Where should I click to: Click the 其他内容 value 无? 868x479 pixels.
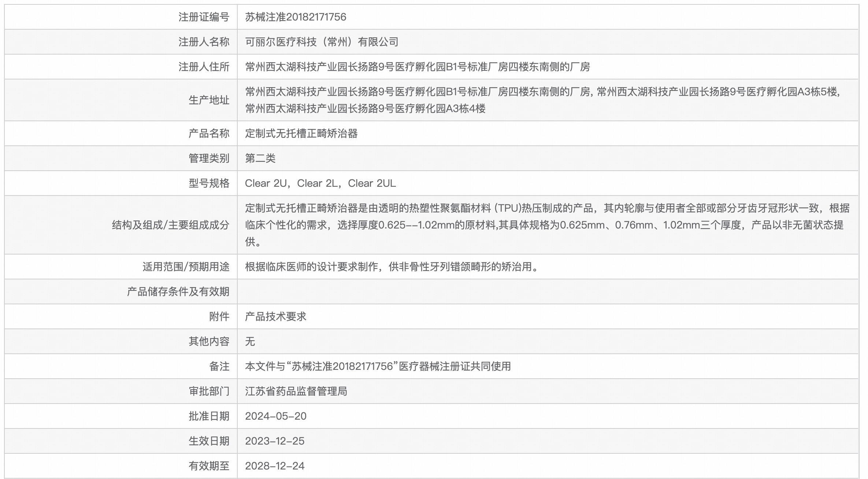[x=251, y=341]
